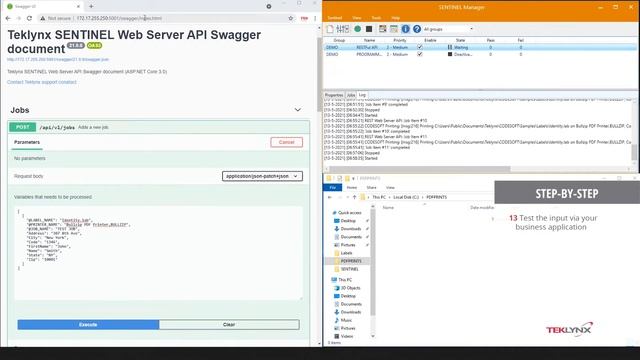This screenshot has height=360, width=640.
Task: Switch to the Log tab
Action: click(362, 95)
